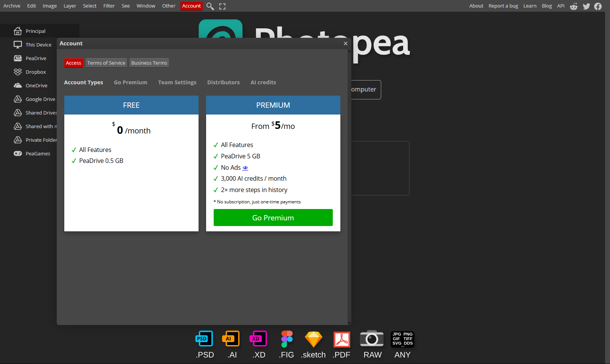
Task: Click the PSD file format icon
Action: point(204,339)
